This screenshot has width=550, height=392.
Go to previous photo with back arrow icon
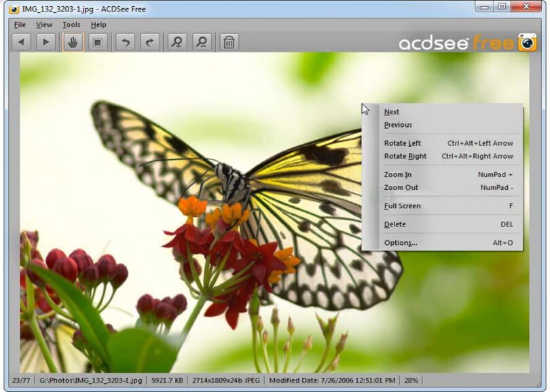pos(21,43)
